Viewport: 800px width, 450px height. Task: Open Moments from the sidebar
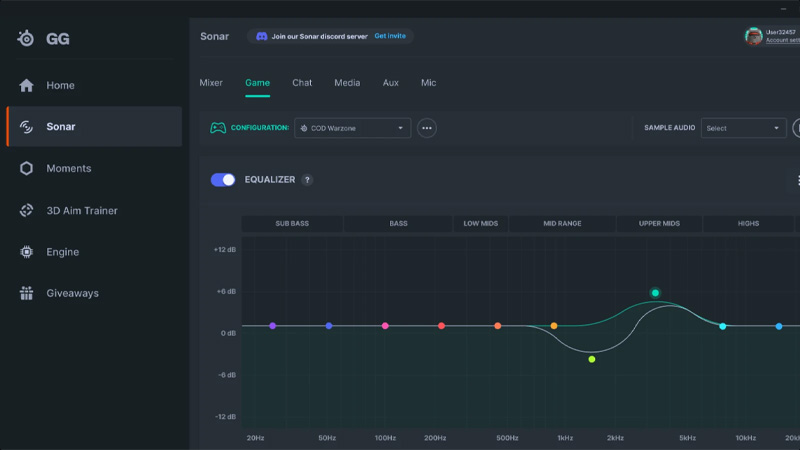[x=68, y=168]
